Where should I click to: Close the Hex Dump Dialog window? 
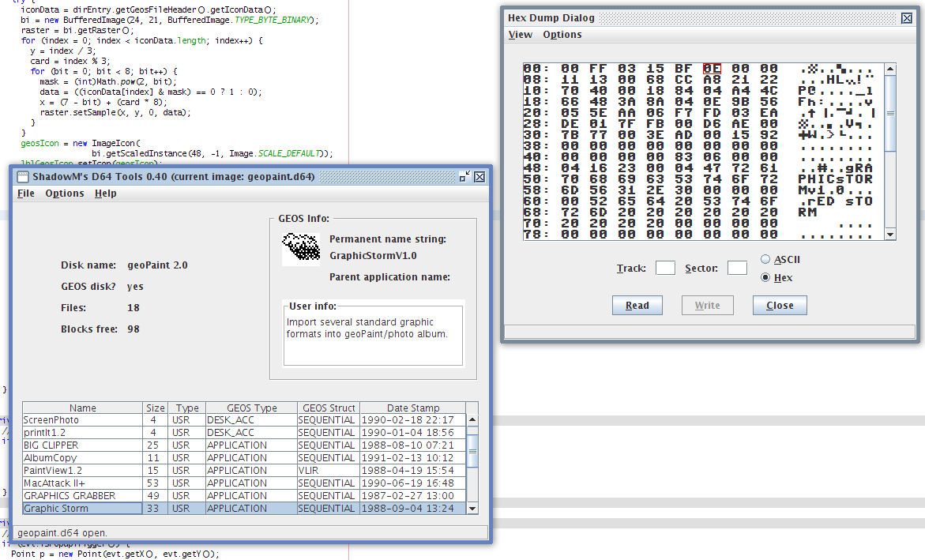pos(907,18)
